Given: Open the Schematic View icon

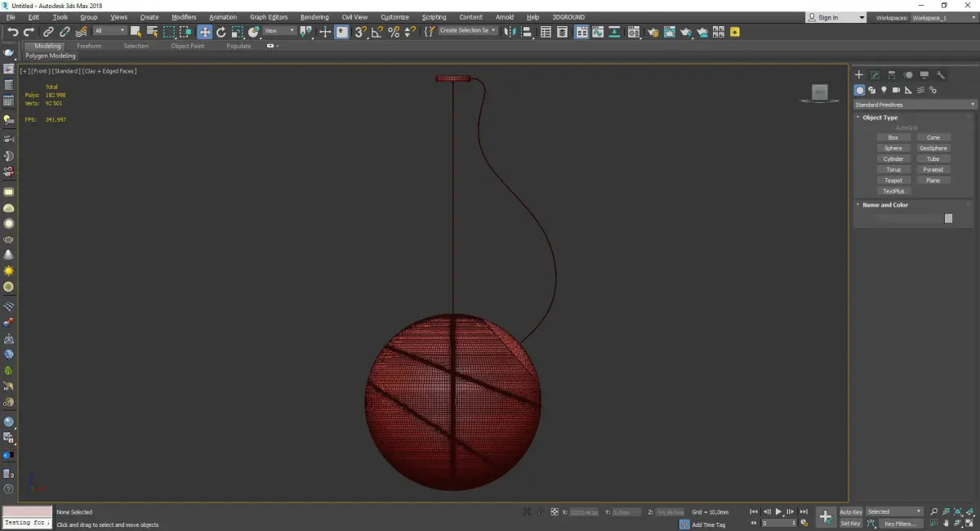Looking at the screenshot, I should tap(614, 32).
